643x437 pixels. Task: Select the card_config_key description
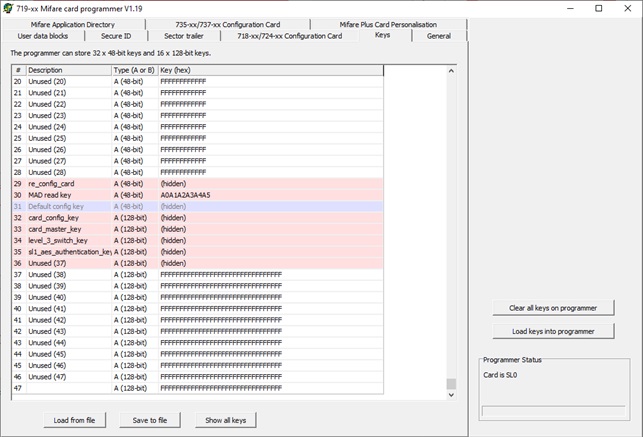(x=53, y=218)
